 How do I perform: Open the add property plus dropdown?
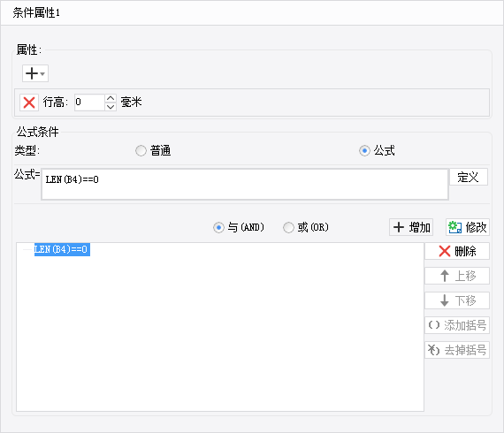35,73
